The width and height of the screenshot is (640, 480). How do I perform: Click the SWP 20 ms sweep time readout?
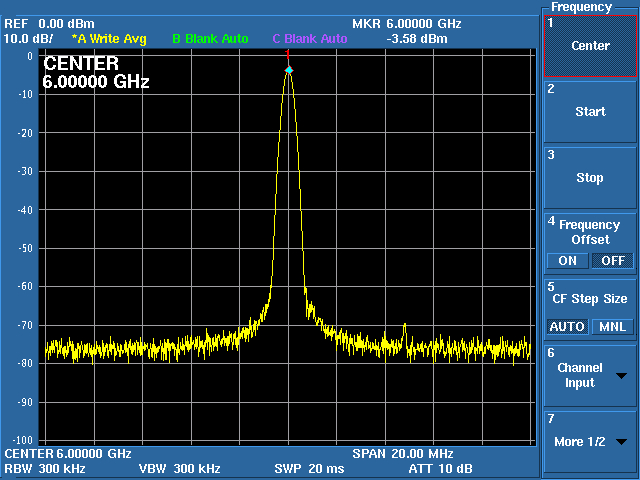point(309,468)
